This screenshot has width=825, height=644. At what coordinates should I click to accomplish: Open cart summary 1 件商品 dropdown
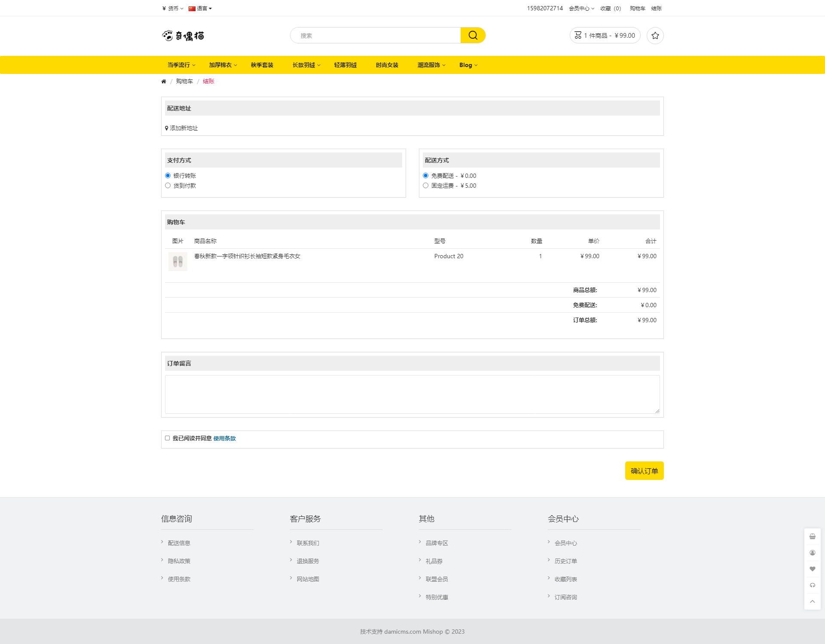pos(605,36)
